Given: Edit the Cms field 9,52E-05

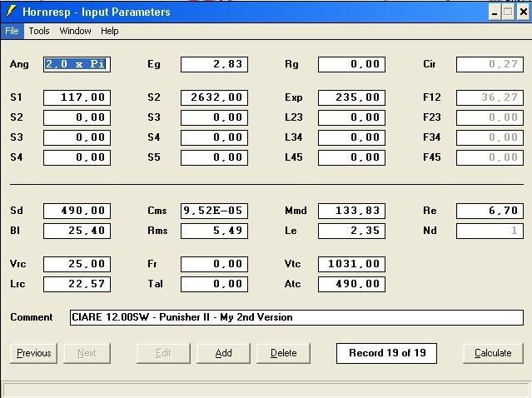Looking at the screenshot, I should 214,211.
